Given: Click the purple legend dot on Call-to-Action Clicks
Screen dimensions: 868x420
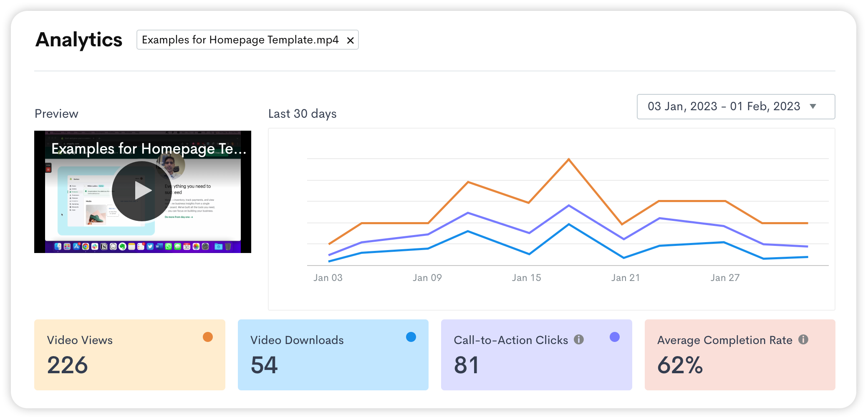Looking at the screenshot, I should pyautogui.click(x=614, y=336).
